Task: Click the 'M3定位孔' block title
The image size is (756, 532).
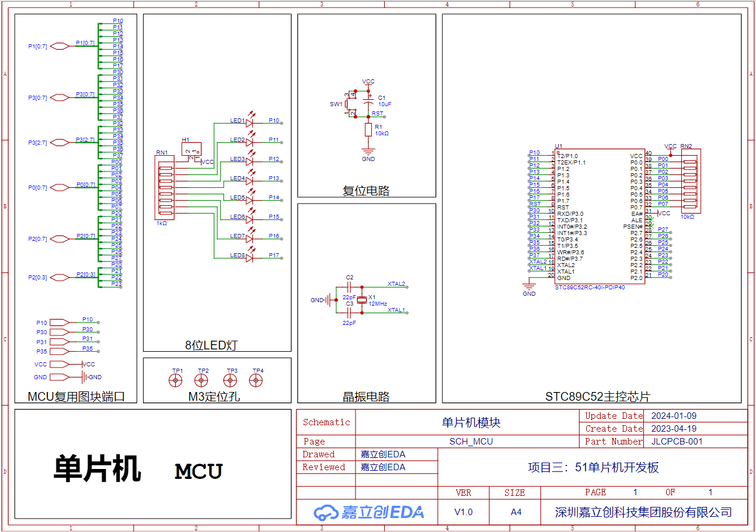Action: pos(214,397)
